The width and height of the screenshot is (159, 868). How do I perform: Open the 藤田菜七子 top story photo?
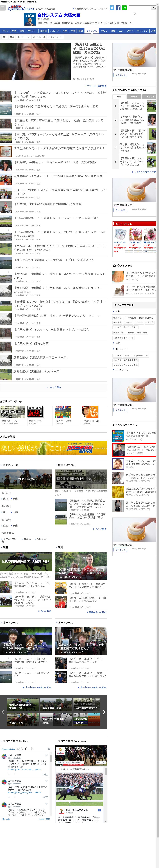tap(35, 61)
